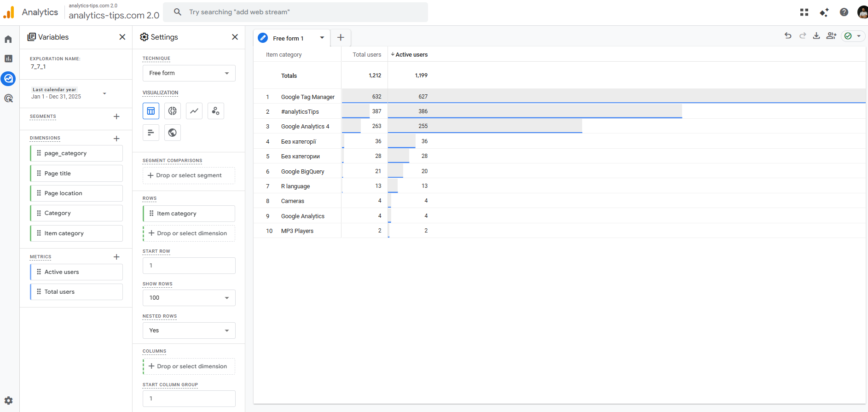Expand the Show Rows dropdown

coord(189,298)
